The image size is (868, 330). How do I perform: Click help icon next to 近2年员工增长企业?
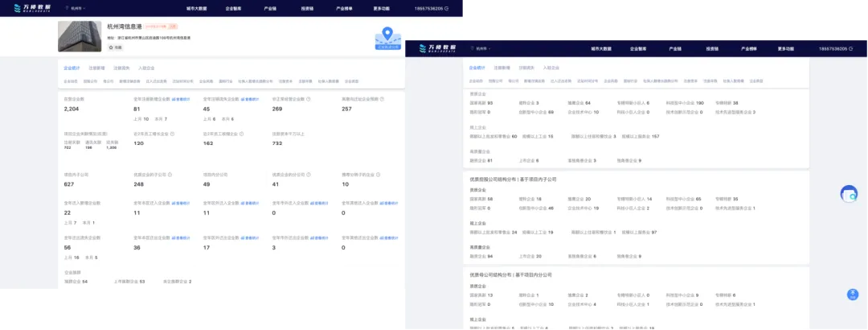[174, 134]
